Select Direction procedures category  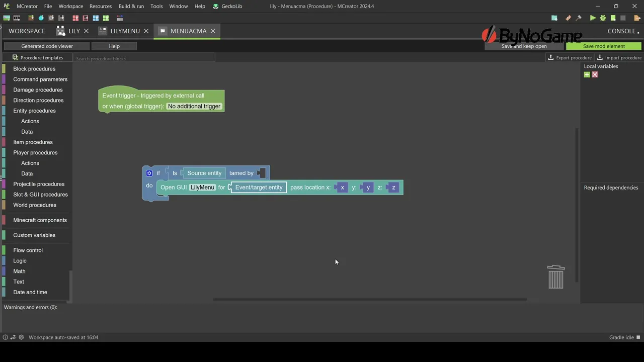point(38,101)
